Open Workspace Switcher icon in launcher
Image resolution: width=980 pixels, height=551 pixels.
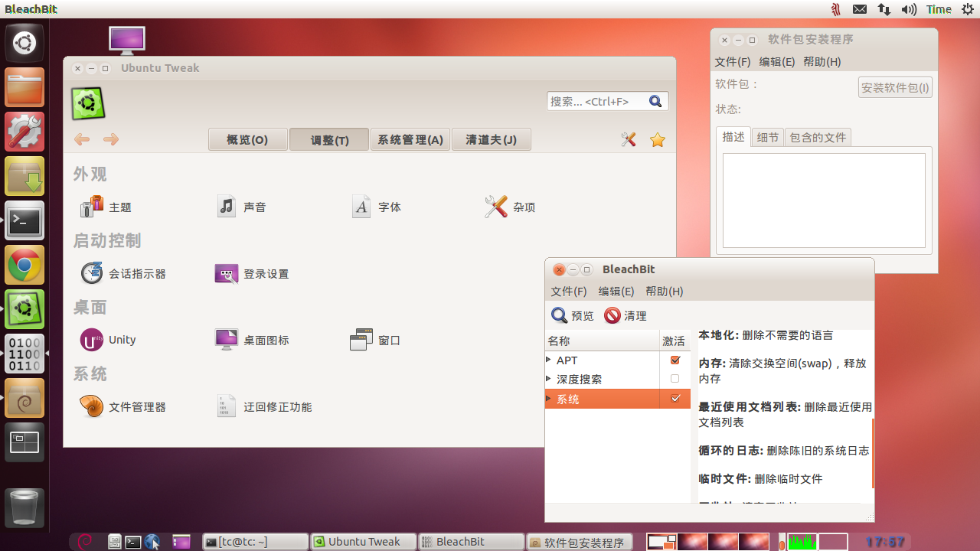[x=24, y=442]
